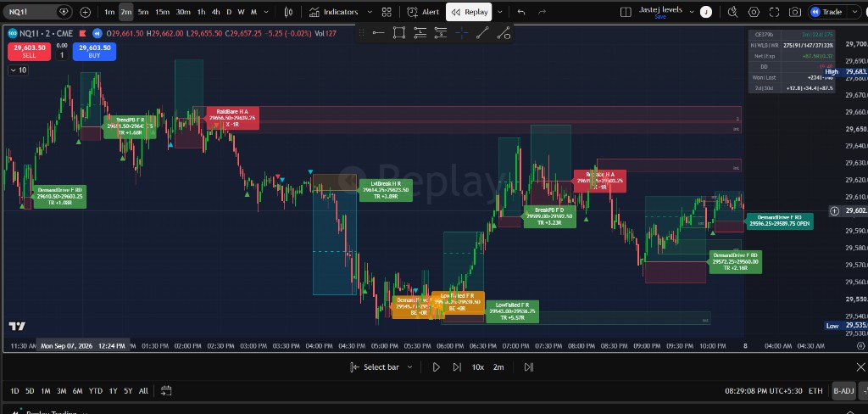The height and width of the screenshot is (414, 868).
Task: Set date range to 1M
Action: 46,391
